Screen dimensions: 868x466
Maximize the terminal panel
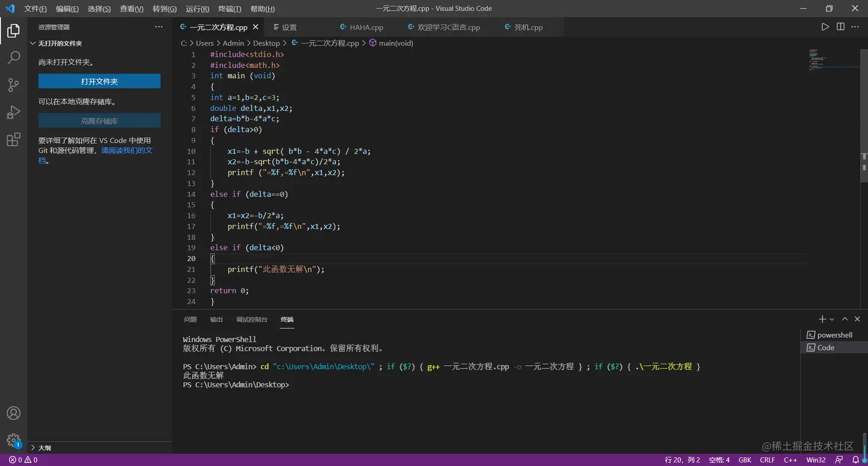pyautogui.click(x=843, y=319)
